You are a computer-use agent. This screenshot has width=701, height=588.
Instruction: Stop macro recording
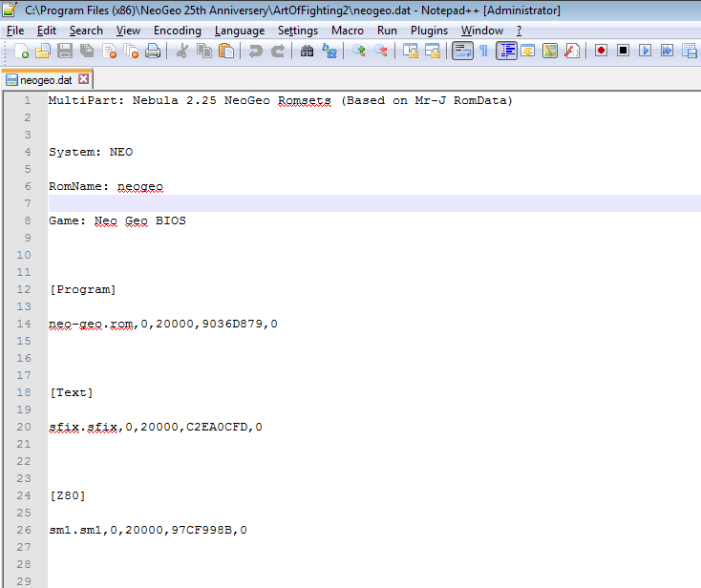624,51
